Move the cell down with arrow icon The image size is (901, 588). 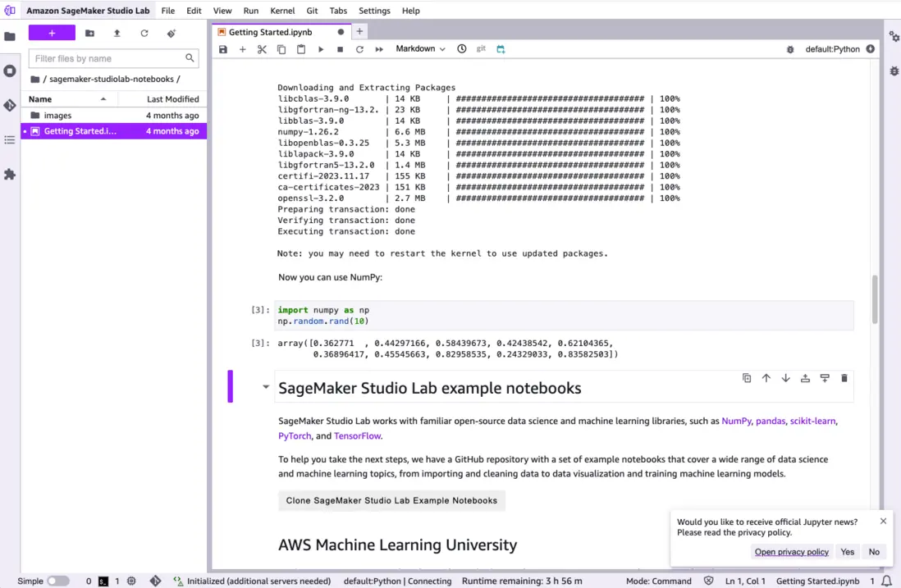[x=785, y=378]
